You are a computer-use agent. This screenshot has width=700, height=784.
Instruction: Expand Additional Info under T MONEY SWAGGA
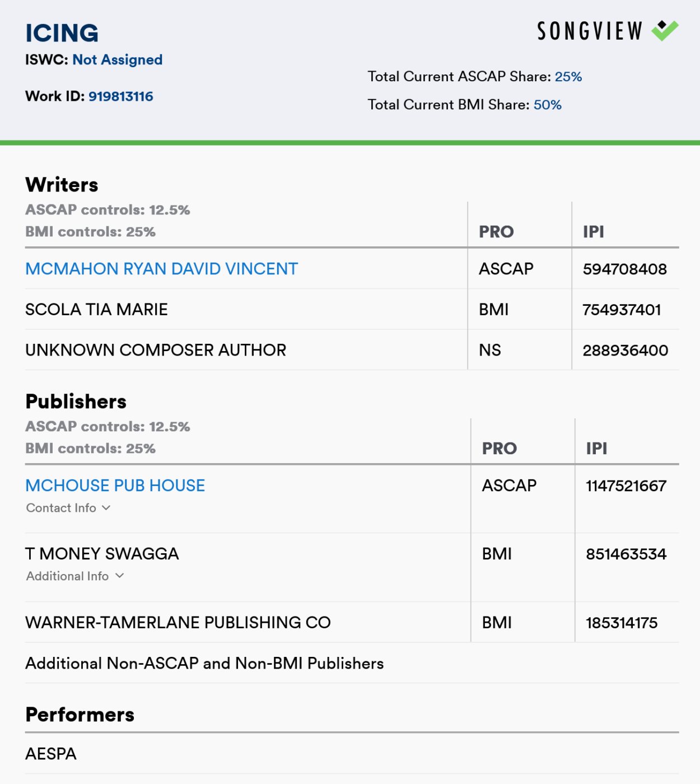coord(74,576)
